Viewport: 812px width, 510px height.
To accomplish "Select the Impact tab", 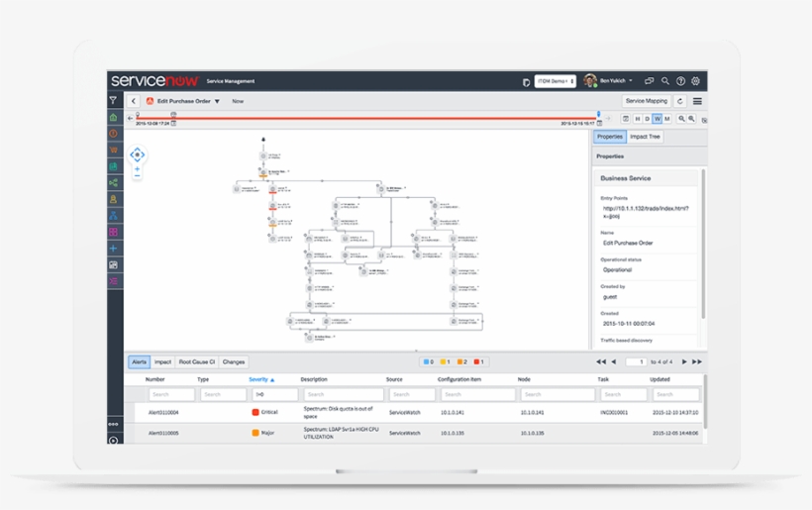I will tap(162, 361).
